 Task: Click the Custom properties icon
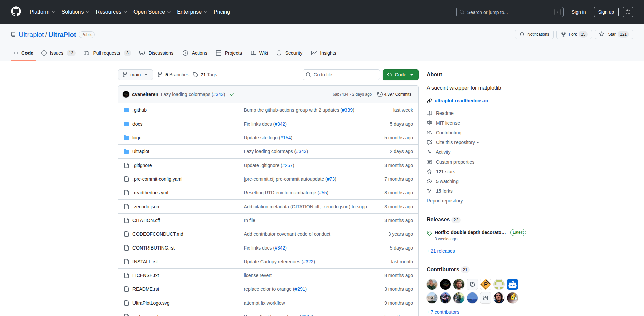pyautogui.click(x=429, y=162)
